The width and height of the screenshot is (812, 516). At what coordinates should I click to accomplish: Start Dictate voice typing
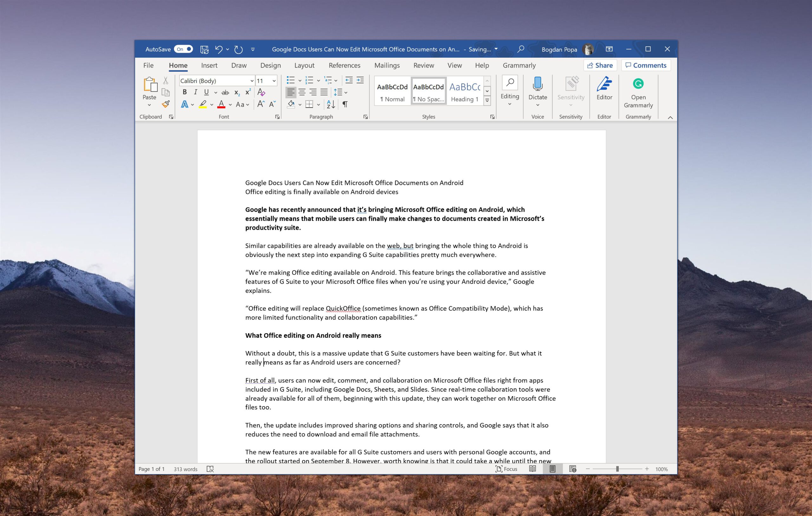pos(538,89)
